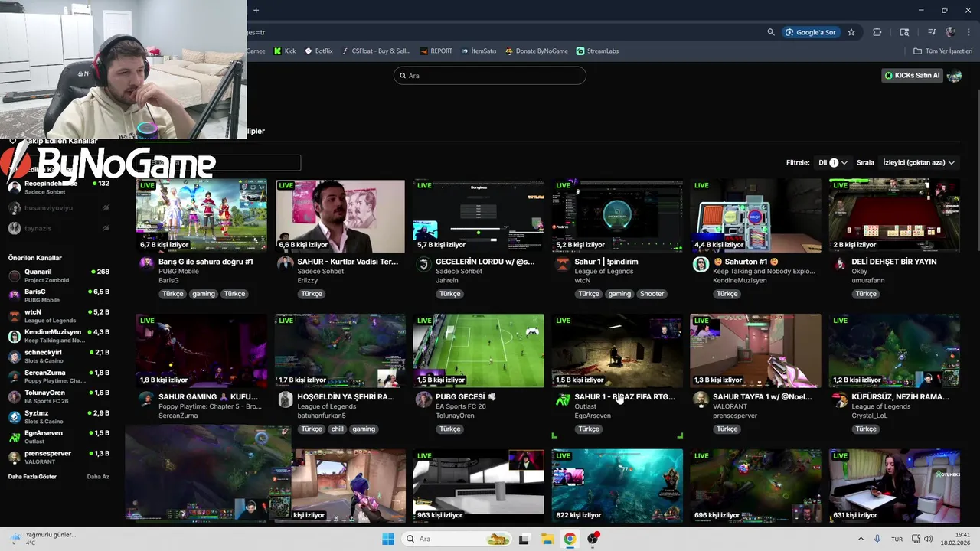Viewport: 980px width, 551px height.
Task: Click the EgeArseven avatar in the sidebar
Action: (15, 437)
